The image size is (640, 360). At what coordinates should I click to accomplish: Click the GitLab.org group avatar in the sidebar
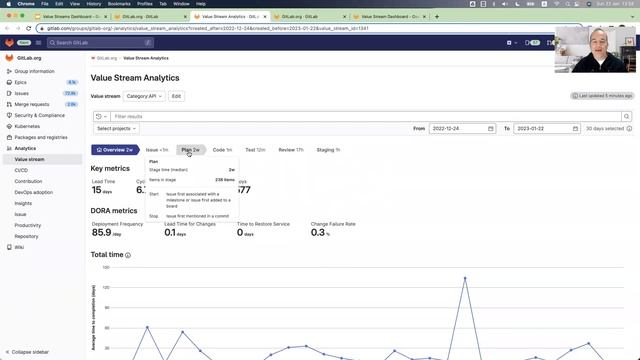click(9, 58)
